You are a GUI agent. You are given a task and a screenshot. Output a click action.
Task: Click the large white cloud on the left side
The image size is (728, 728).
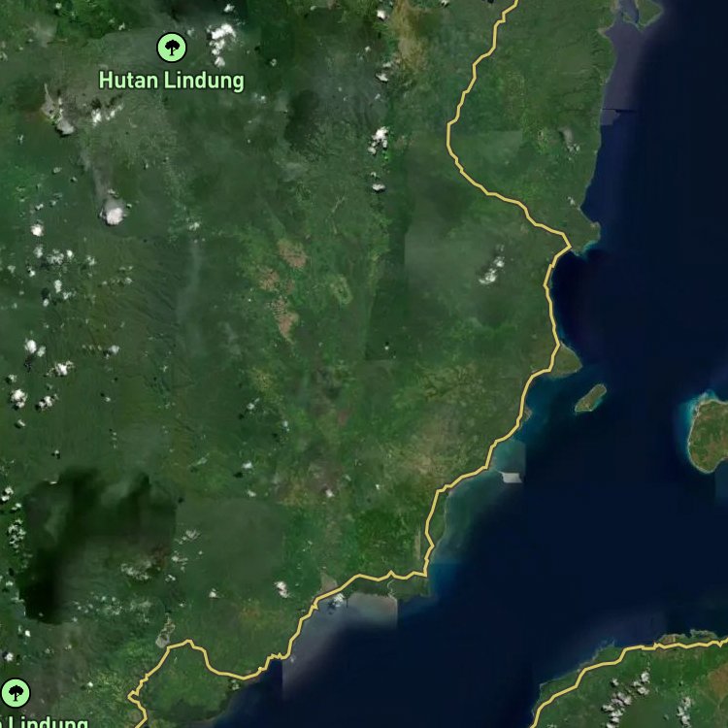(x=114, y=212)
